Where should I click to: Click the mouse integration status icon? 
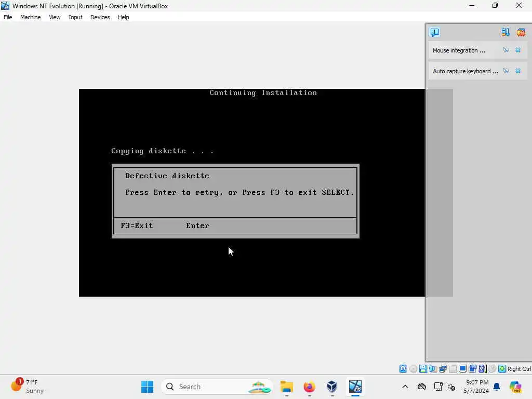point(493,369)
